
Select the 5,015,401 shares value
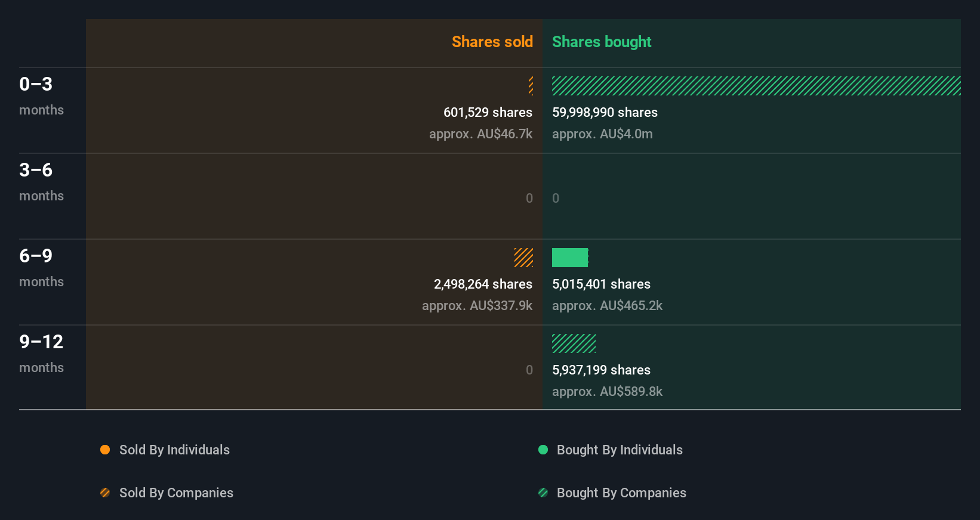[601, 284]
